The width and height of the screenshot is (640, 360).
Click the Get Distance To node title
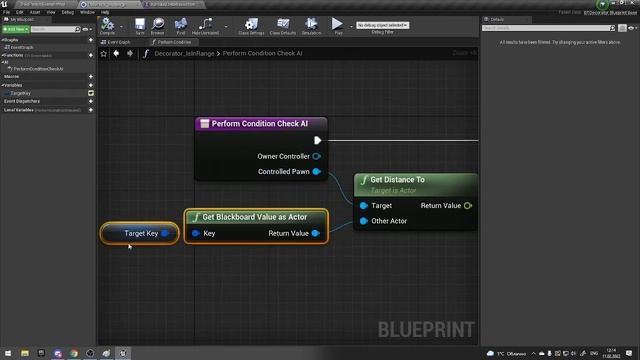pos(397,180)
